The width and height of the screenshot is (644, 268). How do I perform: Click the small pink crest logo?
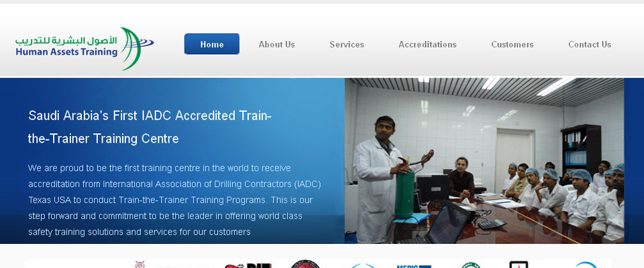point(140,265)
